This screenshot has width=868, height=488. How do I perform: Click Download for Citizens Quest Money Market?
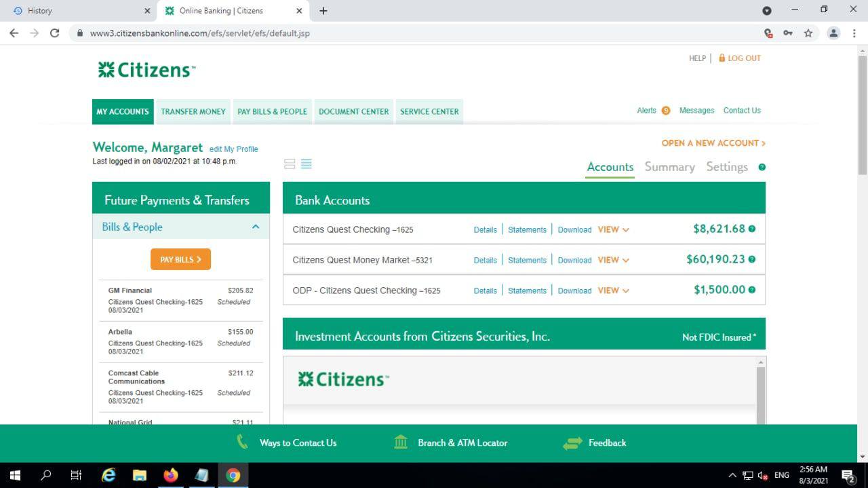(574, 261)
